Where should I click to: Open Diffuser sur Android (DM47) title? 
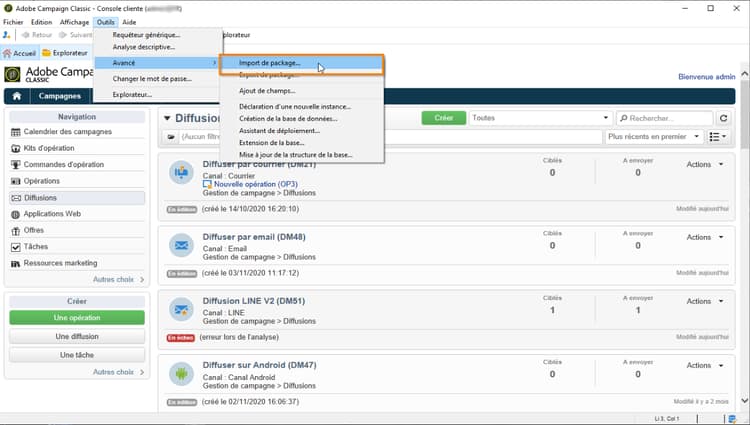(x=259, y=365)
